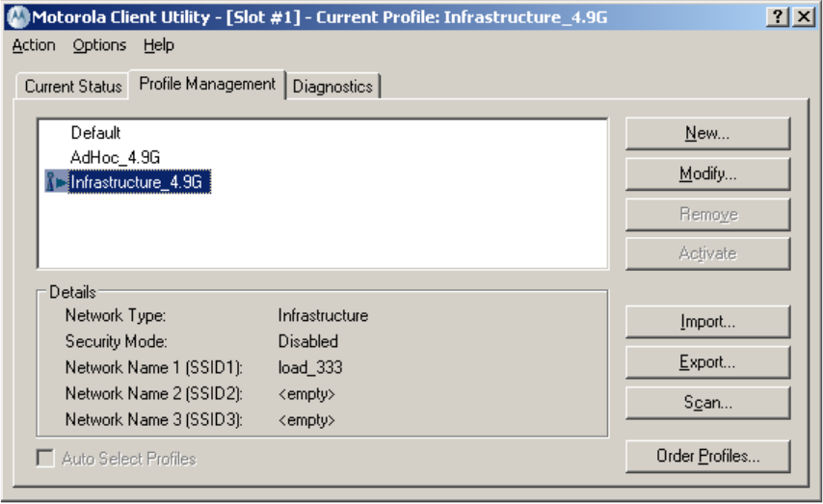Click the greyed-out Remove button
This screenshot has width=823, height=504.
click(707, 214)
